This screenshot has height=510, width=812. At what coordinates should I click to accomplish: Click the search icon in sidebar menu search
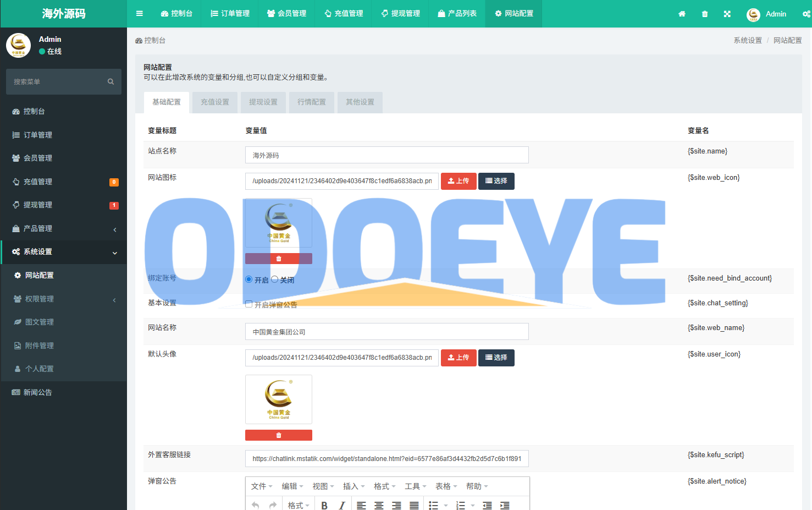(x=111, y=82)
